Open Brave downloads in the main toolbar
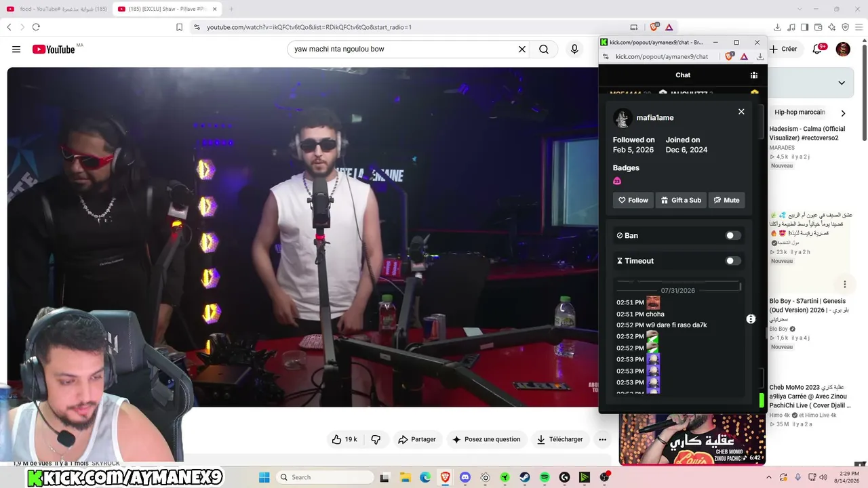868x488 pixels. 778,27
